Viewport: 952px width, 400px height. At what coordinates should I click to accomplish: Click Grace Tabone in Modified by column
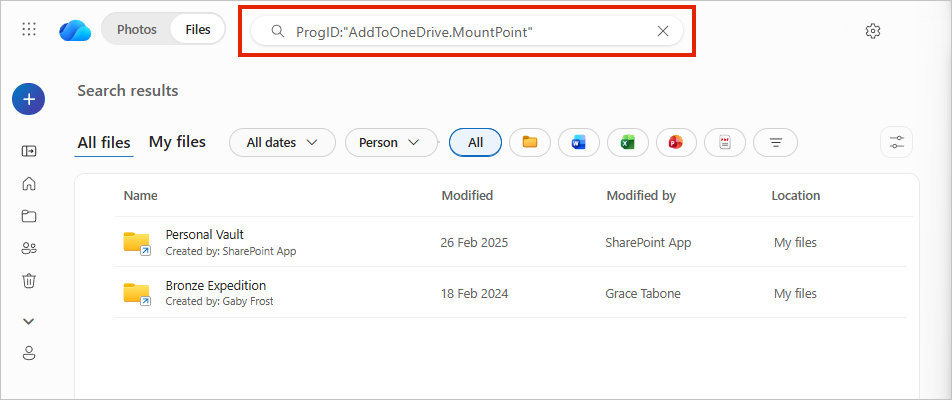(x=643, y=294)
